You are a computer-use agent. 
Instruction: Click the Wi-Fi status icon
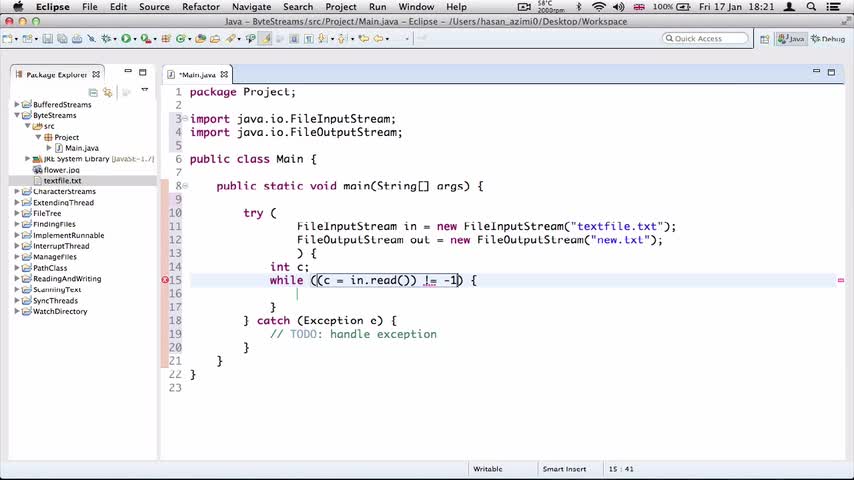tap(599, 7)
